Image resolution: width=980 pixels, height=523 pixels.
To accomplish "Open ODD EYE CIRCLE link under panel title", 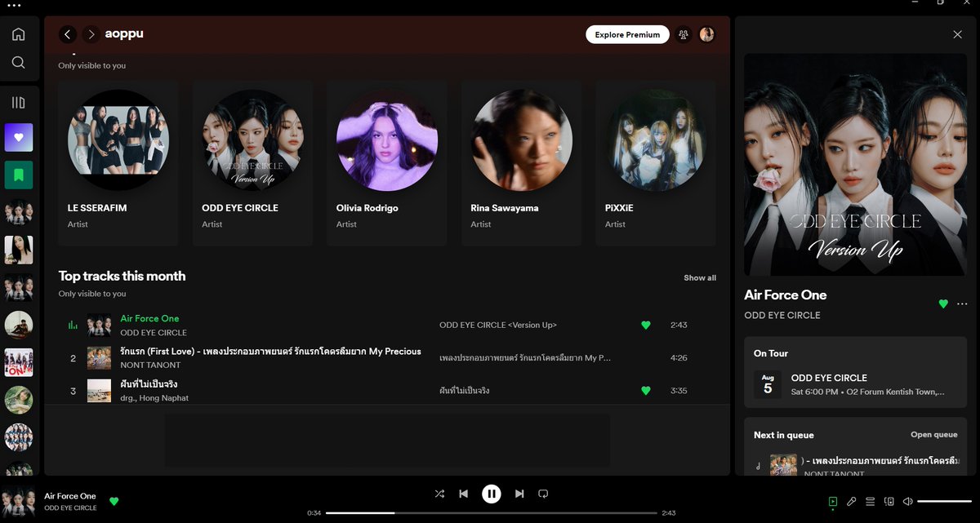I will [782, 315].
